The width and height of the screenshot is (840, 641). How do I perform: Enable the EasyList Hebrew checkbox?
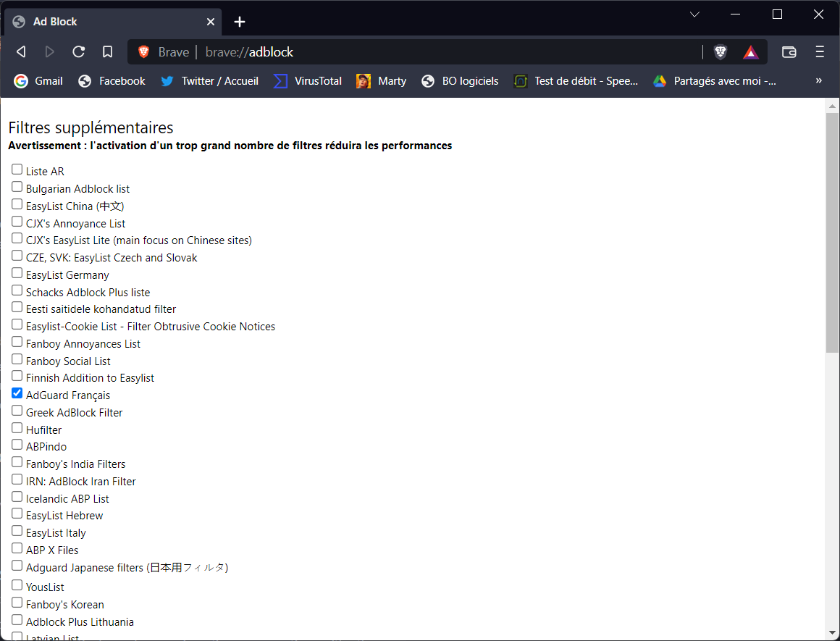[x=17, y=514]
